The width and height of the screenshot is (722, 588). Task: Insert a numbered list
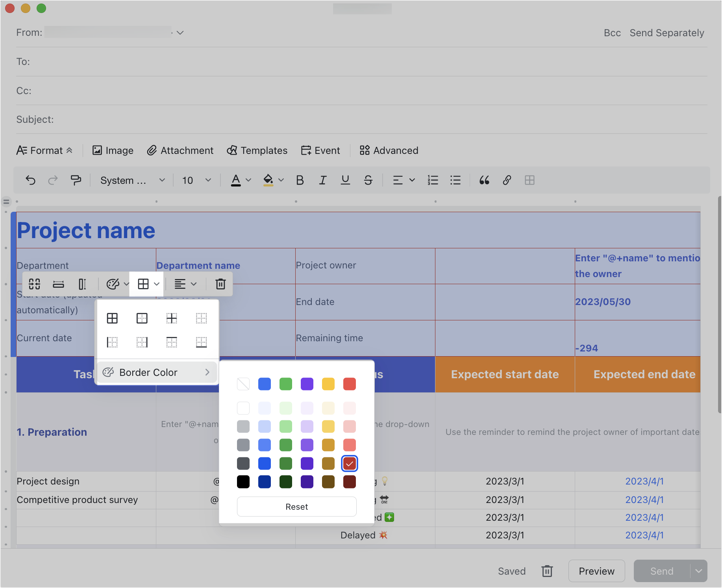[x=433, y=180]
